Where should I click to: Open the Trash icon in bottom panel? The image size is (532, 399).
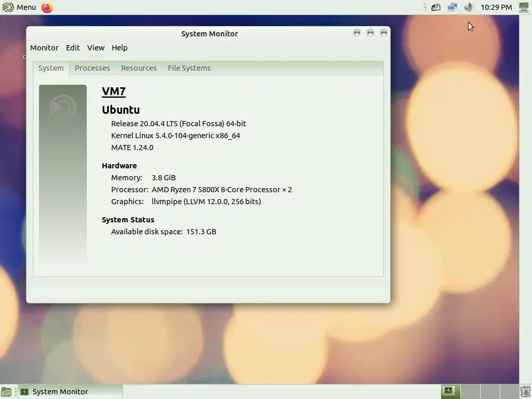pos(525,392)
